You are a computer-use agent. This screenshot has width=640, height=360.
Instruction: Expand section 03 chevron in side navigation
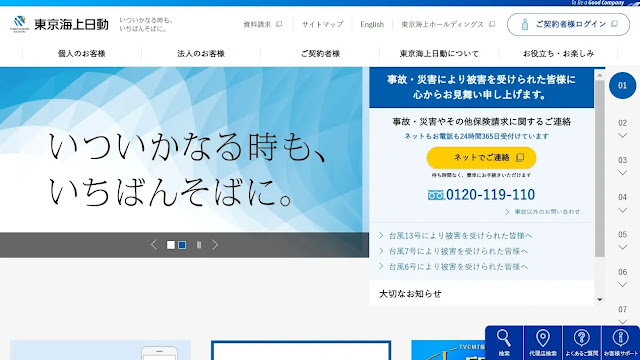[622, 173]
